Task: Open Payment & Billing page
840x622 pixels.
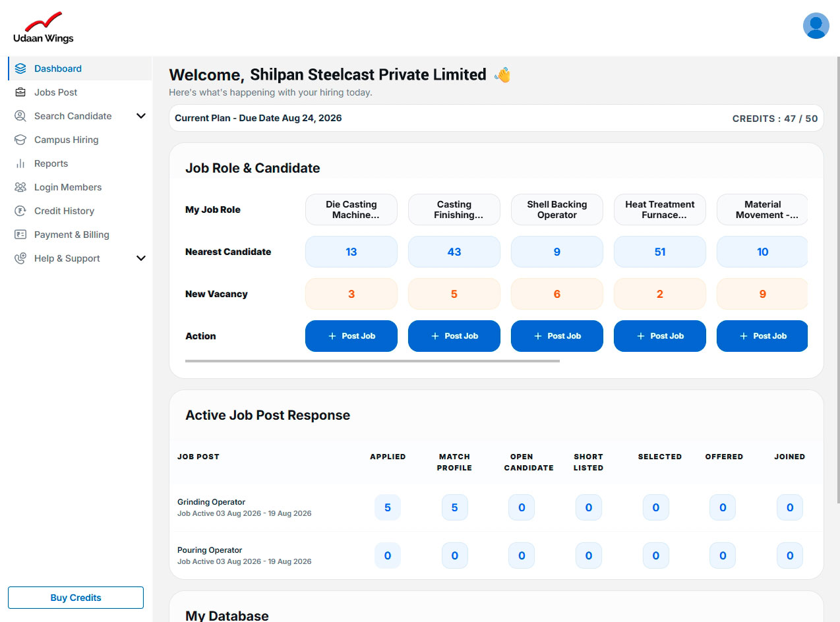Action: (80, 235)
